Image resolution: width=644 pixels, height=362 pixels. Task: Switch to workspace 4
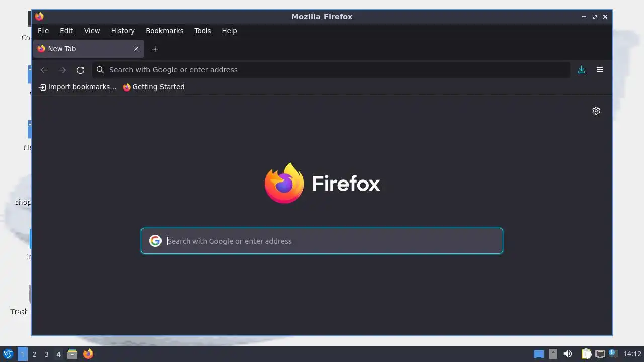[59, 354]
